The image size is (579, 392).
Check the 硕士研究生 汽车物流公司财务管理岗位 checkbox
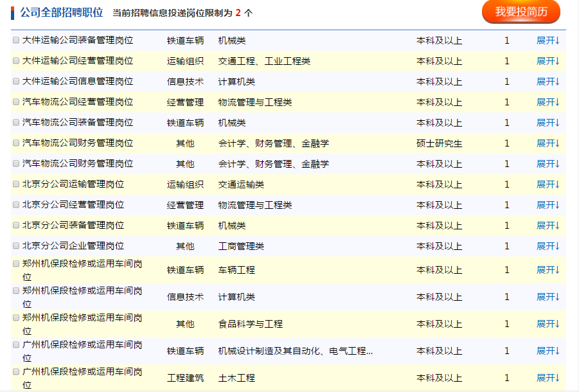coord(16,143)
